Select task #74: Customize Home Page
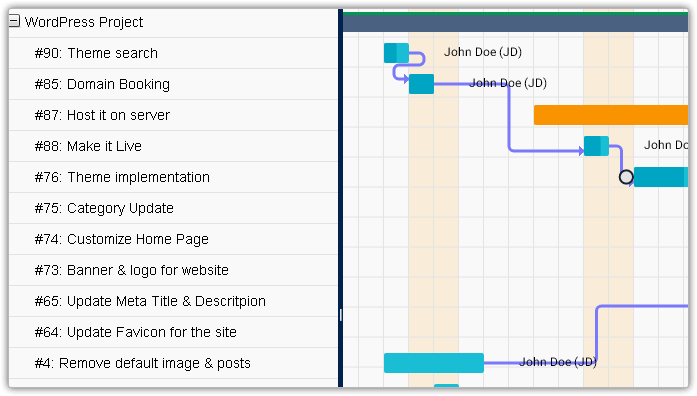Viewport: 697px width, 396px height. [173, 240]
